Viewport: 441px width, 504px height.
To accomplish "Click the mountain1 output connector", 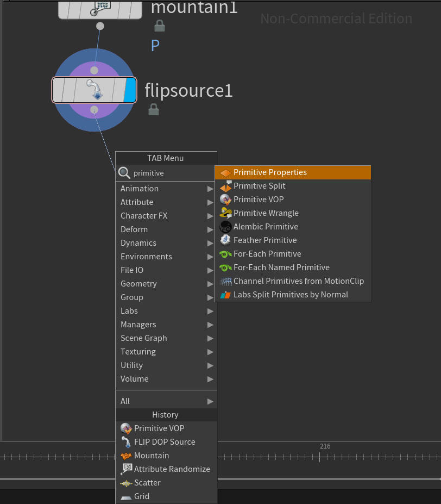I will [100, 26].
